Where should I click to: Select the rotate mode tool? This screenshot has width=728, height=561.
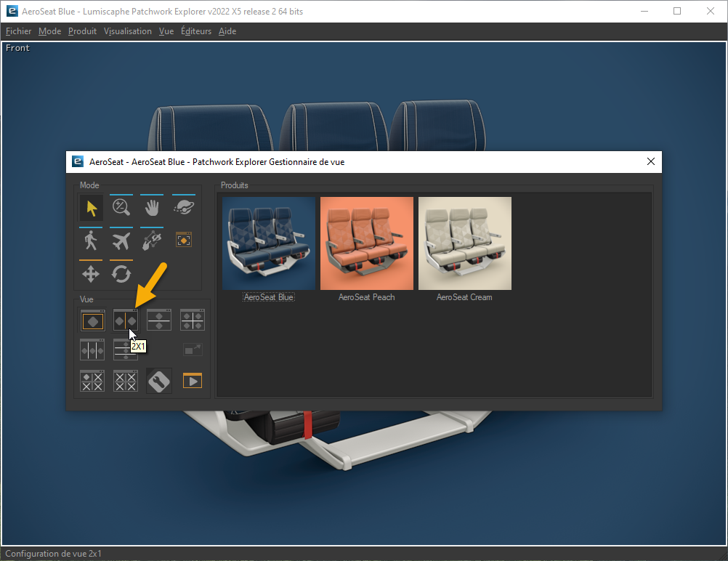(121, 274)
